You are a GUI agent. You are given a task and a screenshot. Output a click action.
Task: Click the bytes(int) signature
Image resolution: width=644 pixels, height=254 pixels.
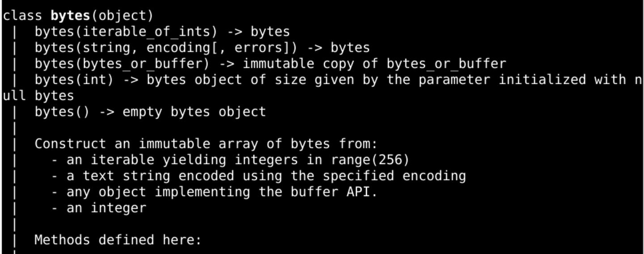[74, 80]
